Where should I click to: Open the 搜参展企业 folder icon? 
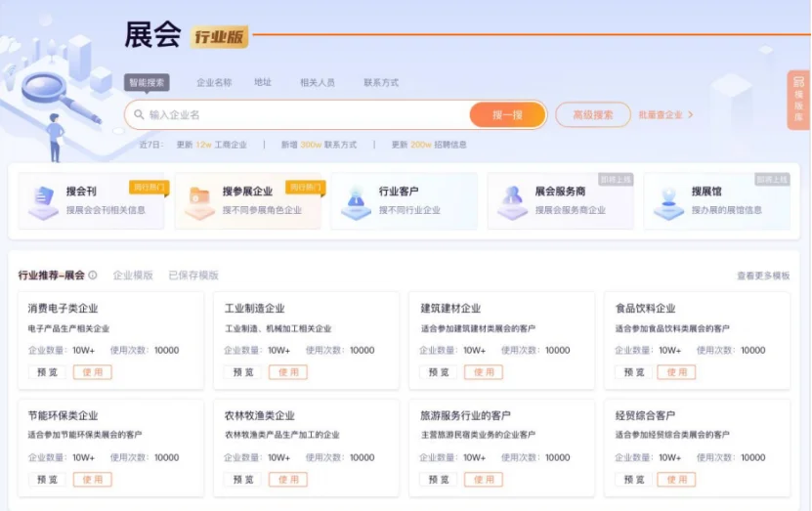pyautogui.click(x=199, y=202)
